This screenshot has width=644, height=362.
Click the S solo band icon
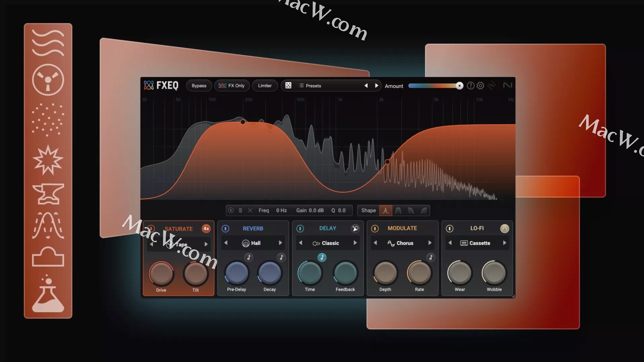pos(240,210)
